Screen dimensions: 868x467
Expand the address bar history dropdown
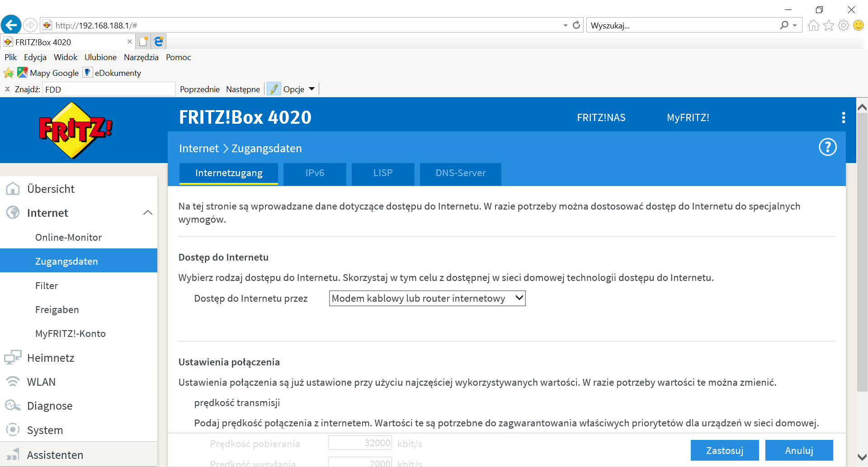point(565,25)
